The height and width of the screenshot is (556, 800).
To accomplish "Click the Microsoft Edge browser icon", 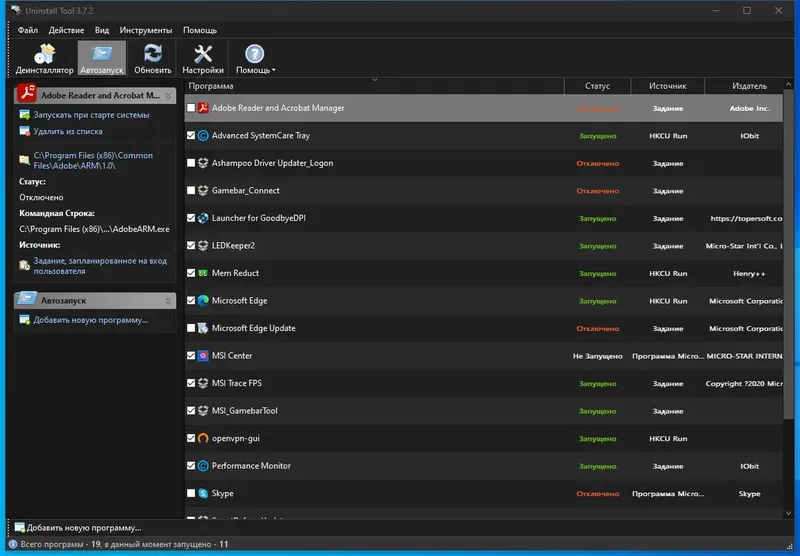I will 203,300.
